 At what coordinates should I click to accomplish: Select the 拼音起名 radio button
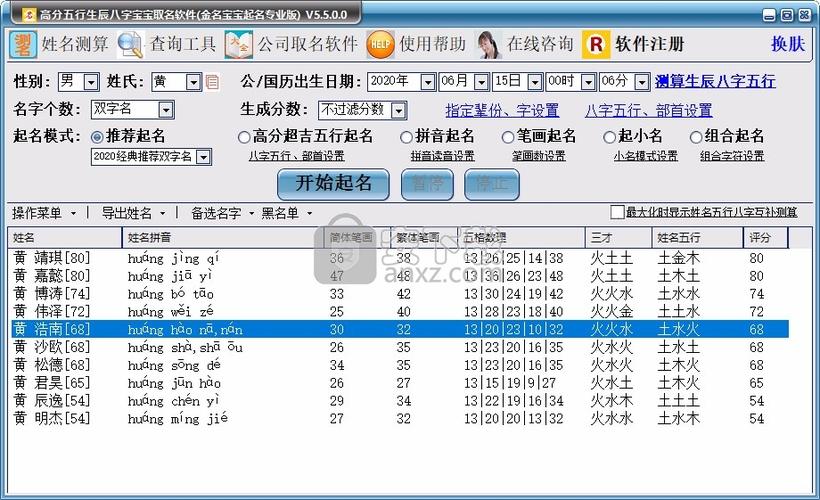[x=406, y=137]
